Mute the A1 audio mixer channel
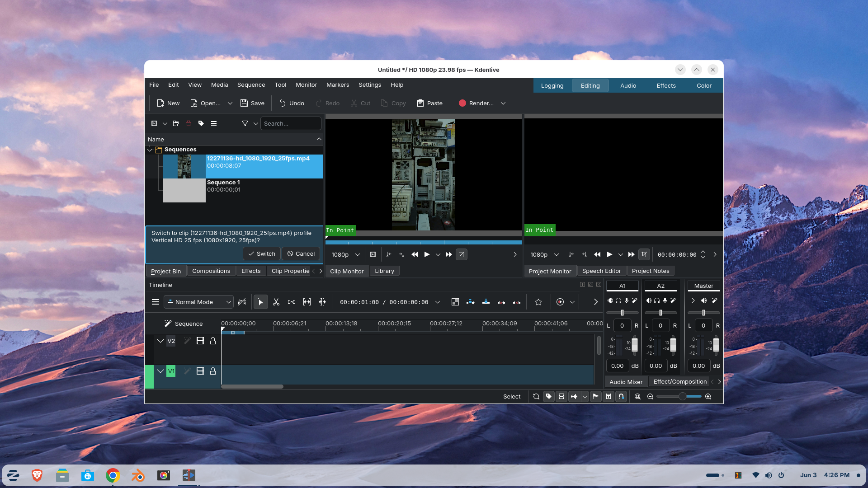 click(x=610, y=300)
